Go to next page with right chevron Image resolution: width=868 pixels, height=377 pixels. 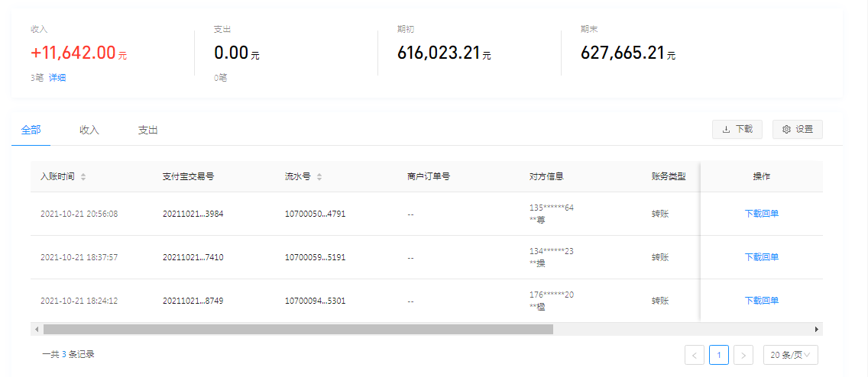point(743,355)
